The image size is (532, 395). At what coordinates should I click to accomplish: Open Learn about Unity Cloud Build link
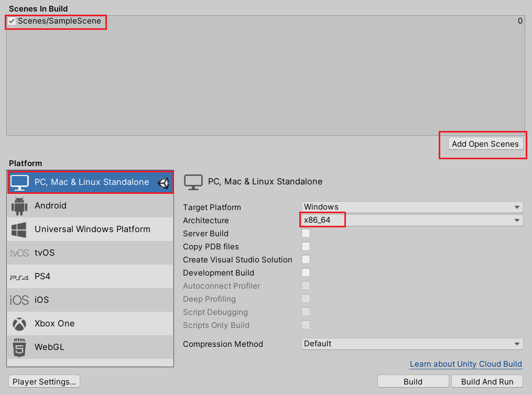(x=466, y=364)
